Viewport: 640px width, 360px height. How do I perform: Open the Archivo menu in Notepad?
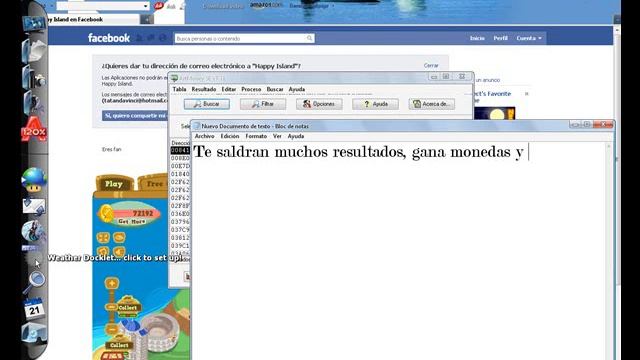204,136
